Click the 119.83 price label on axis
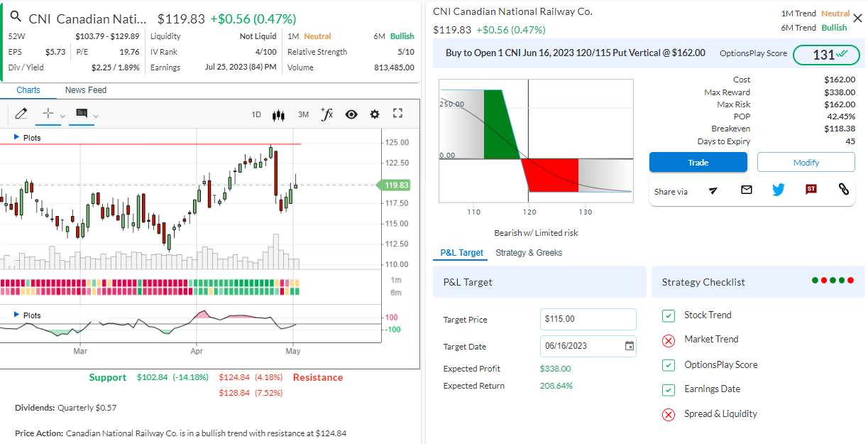The width and height of the screenshot is (868, 444). point(395,185)
